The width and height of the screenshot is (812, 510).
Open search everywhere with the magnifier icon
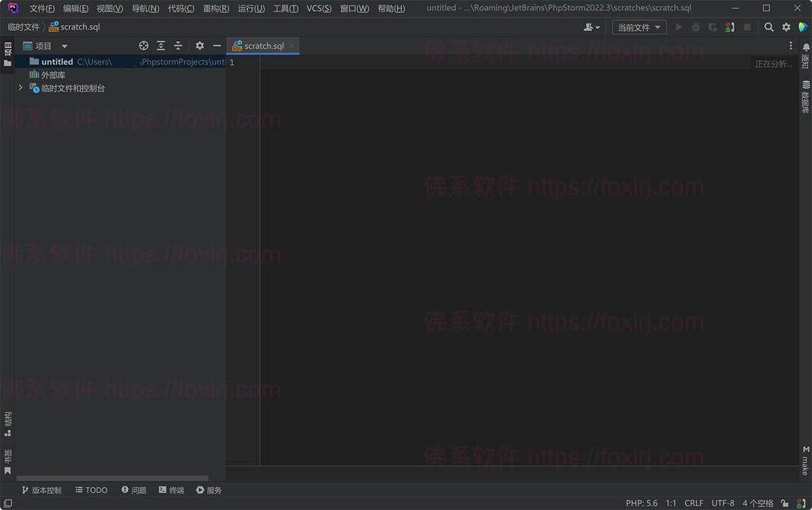[769, 27]
